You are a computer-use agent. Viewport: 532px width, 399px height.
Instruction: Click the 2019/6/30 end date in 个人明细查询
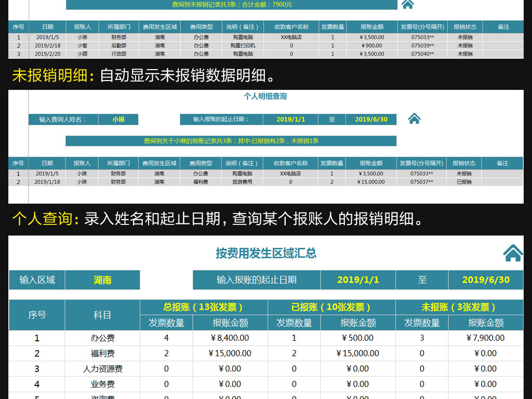coord(370,119)
